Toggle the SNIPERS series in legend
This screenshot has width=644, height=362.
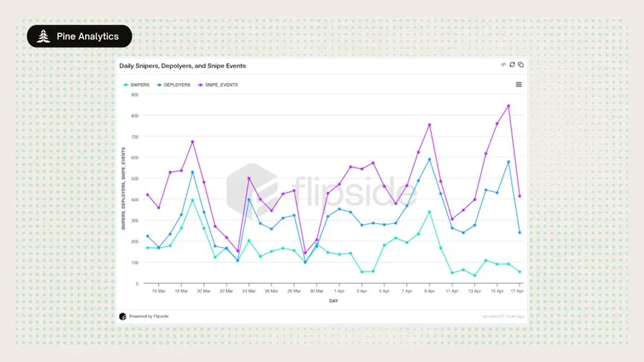[x=137, y=84]
